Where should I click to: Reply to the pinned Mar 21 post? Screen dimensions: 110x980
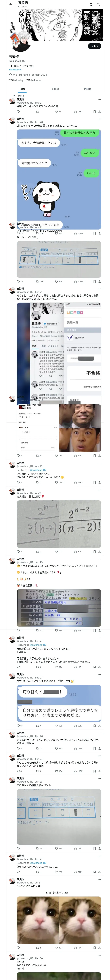coord(18,112)
